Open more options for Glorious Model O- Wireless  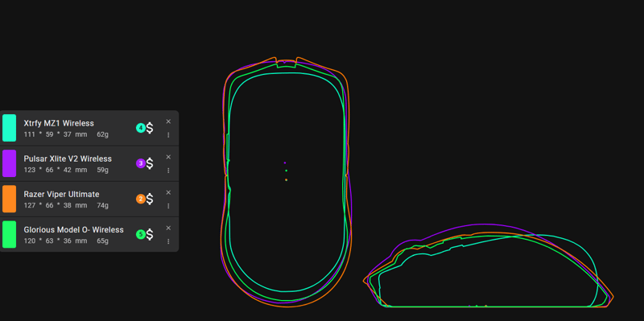168,241
